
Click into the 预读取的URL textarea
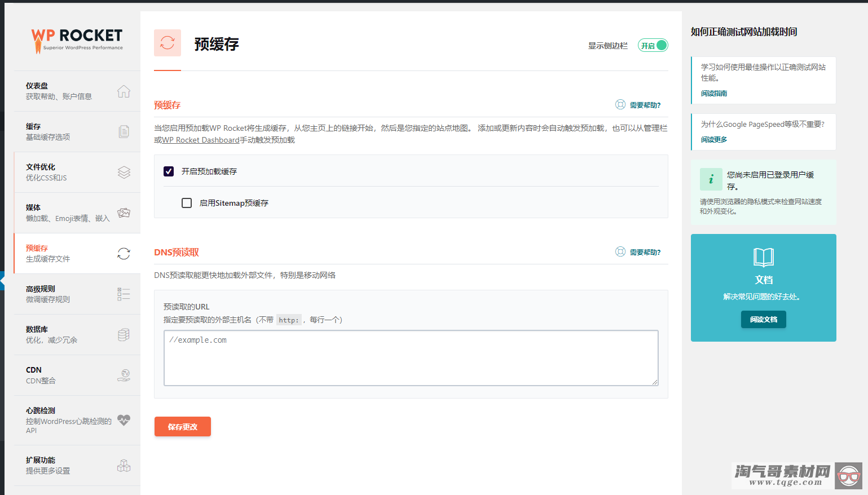[411, 358]
